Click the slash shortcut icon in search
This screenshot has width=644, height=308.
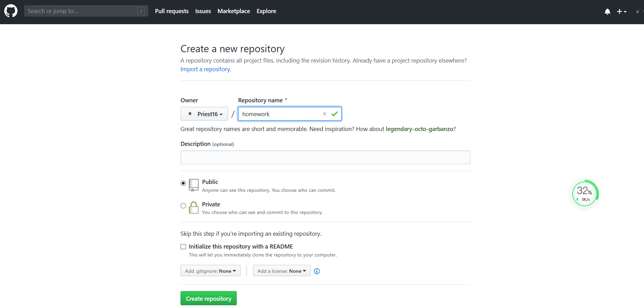[141, 11]
